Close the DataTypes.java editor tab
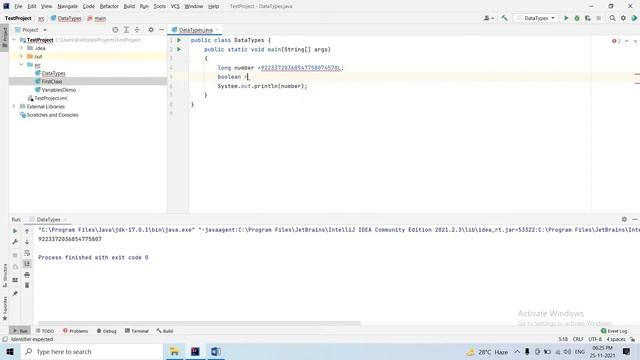The height and width of the screenshot is (360, 640). click(218, 30)
